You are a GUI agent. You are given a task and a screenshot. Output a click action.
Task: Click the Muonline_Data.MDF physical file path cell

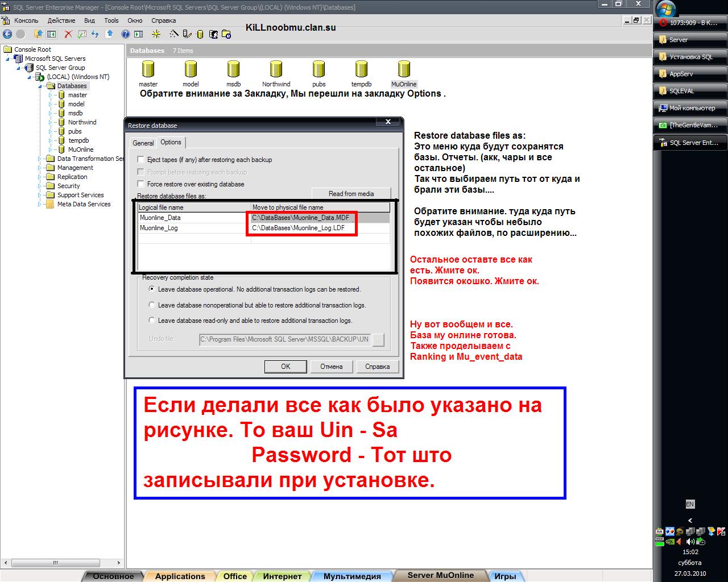pos(301,218)
